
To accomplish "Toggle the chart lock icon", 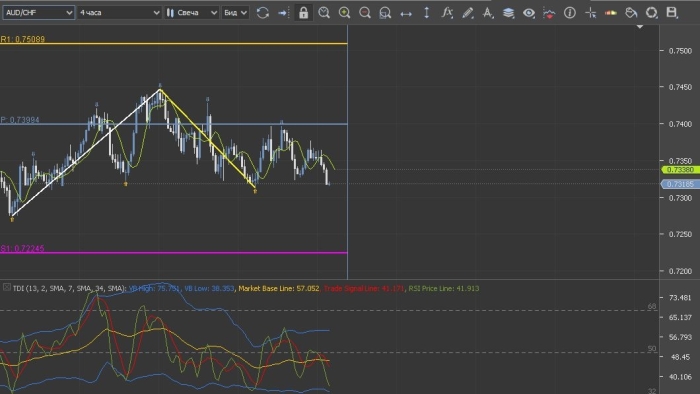I will tap(303, 12).
